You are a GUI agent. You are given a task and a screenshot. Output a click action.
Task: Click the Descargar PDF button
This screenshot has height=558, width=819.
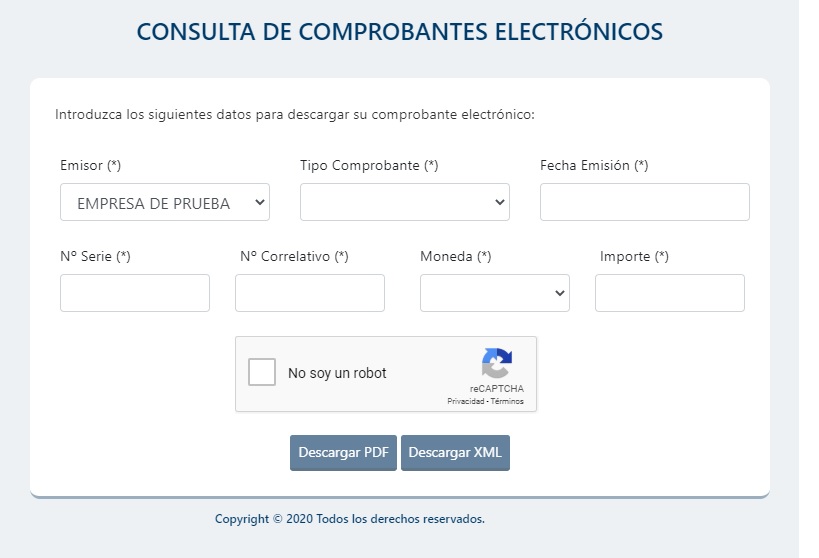point(343,452)
